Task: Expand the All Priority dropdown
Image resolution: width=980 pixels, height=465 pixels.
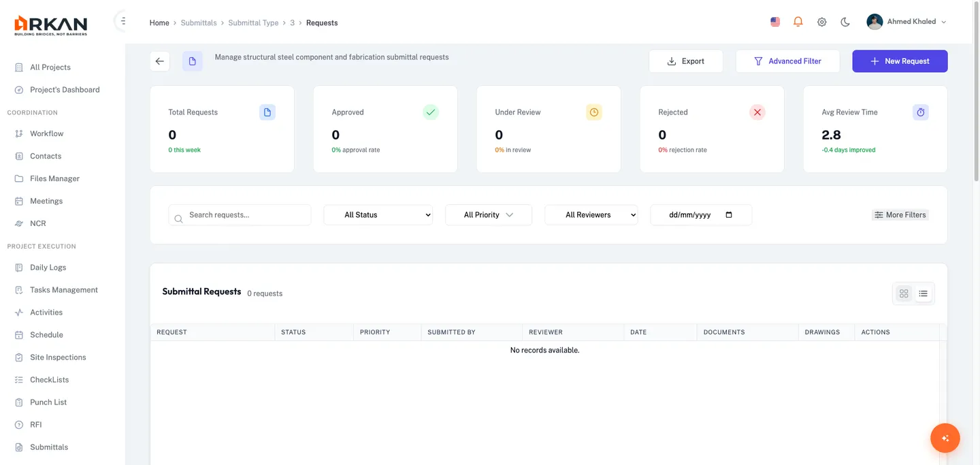Action: point(489,214)
